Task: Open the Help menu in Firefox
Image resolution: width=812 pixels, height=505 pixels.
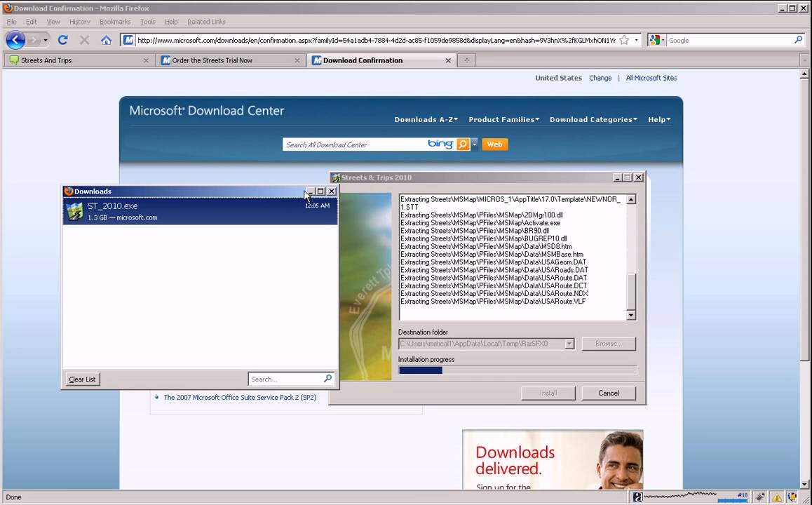Action: [171, 22]
